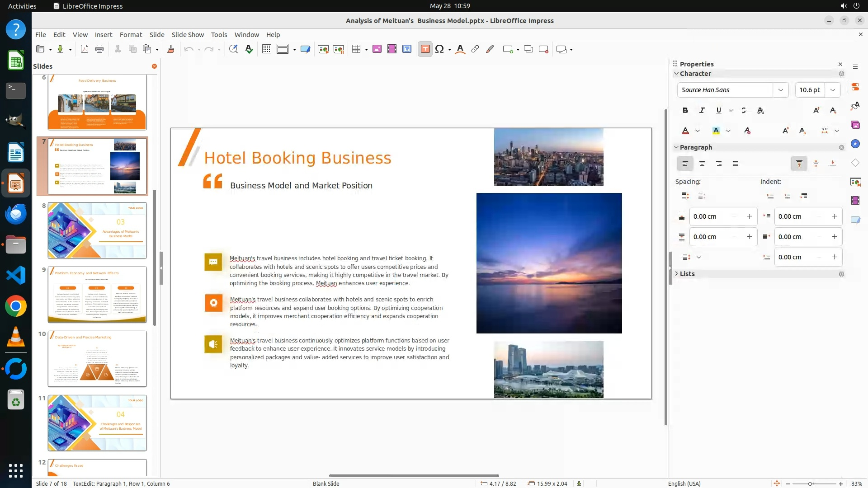
Task: Click the Insert Text Box toolbar icon
Action: tap(425, 49)
